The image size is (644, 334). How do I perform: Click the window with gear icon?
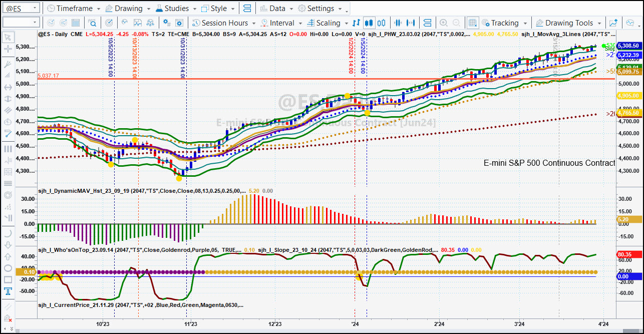179,23
